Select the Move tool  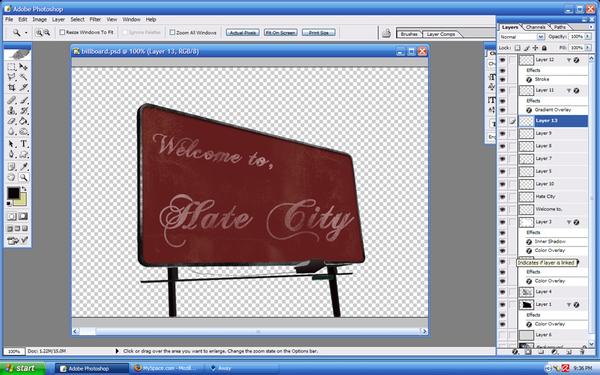(23, 67)
